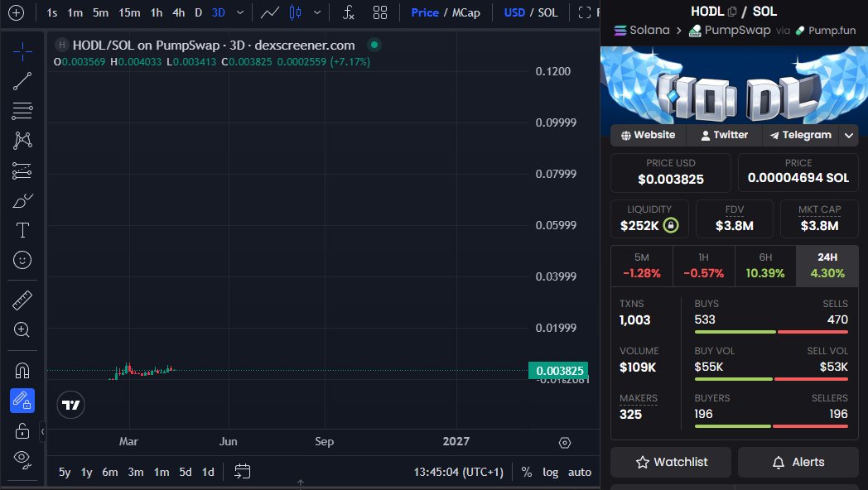
Task: Switch to D daily timeframe
Action: click(x=198, y=12)
